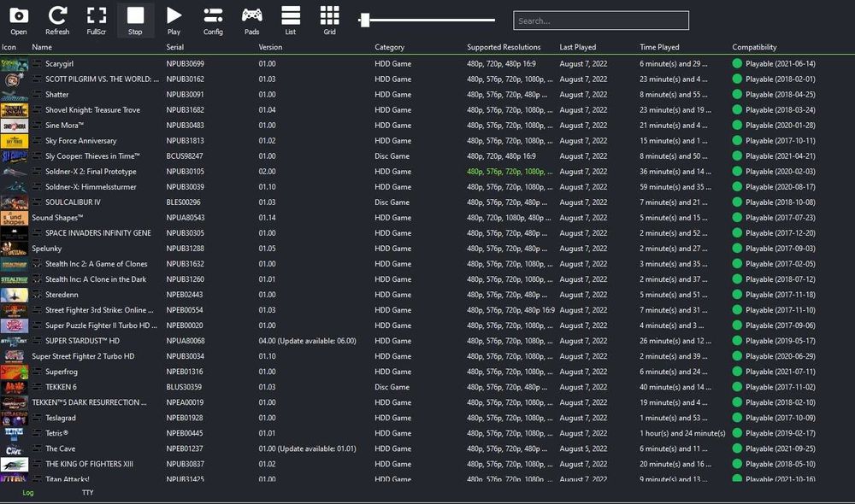Switch to the Log tab
Screen dimensions: 855x504
coord(28,493)
